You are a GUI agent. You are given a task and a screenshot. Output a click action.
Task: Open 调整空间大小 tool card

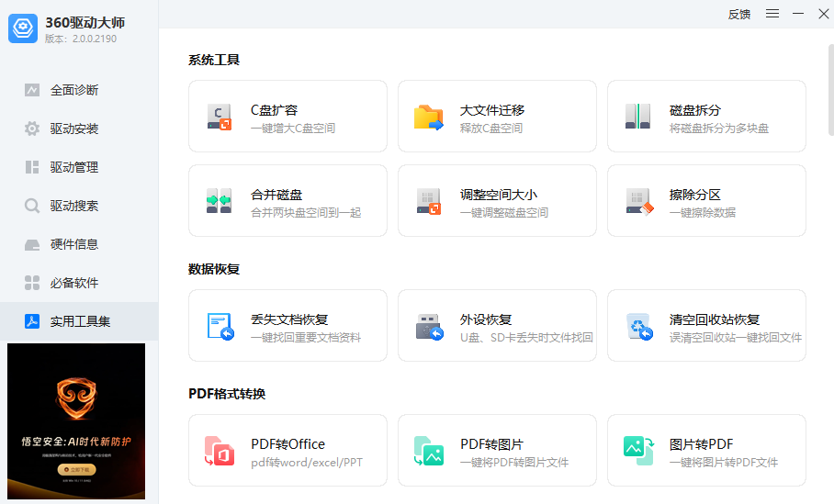(x=497, y=200)
